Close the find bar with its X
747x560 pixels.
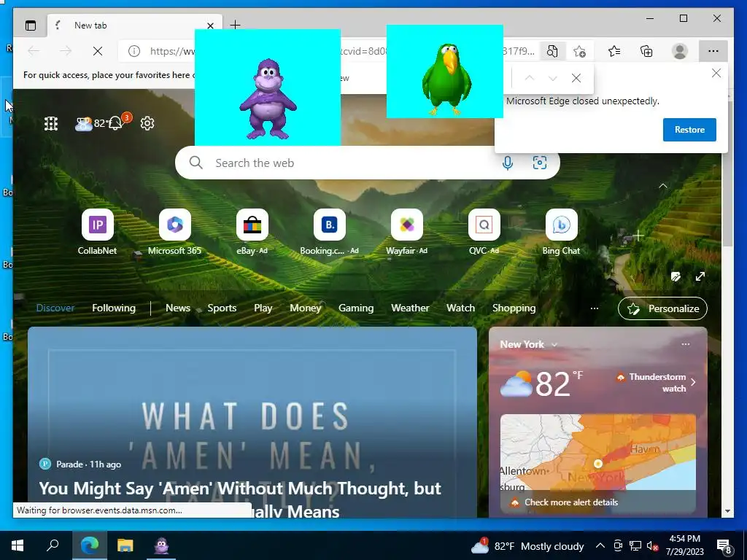576,78
